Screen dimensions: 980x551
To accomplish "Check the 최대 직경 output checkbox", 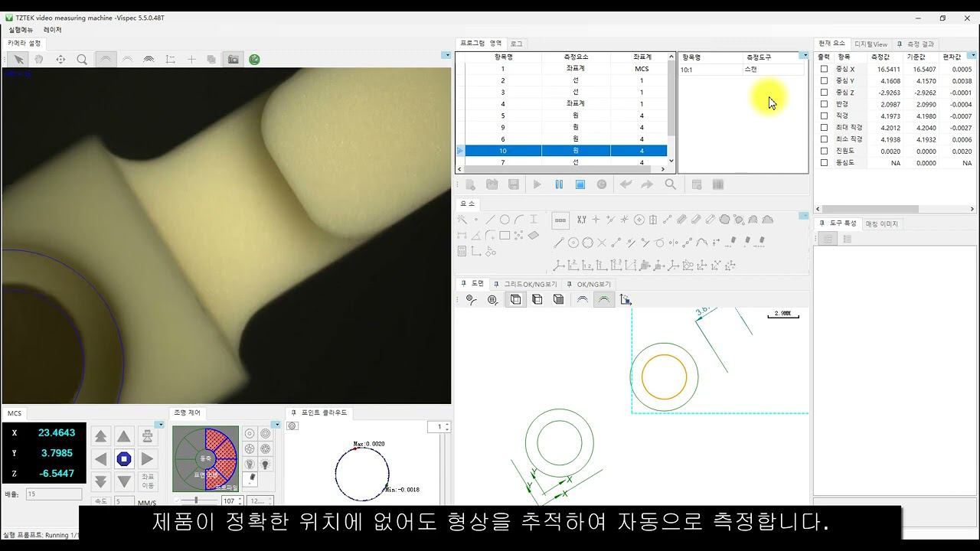I will click(824, 128).
